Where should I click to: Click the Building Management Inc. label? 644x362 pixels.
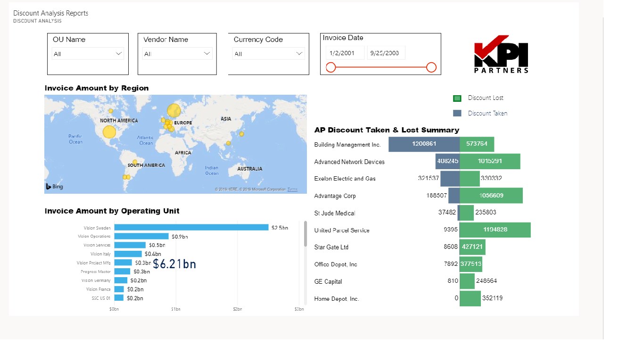point(347,145)
